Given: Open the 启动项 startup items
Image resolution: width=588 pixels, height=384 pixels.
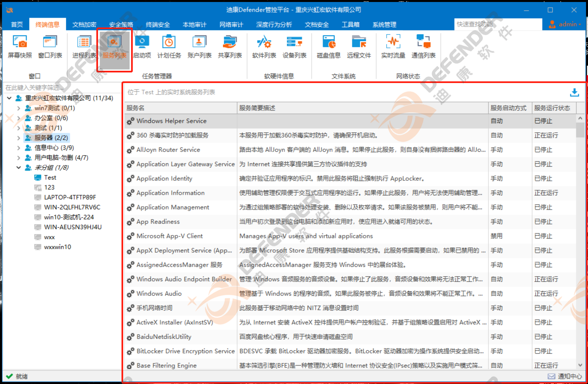Looking at the screenshot, I should pyautogui.click(x=142, y=47).
